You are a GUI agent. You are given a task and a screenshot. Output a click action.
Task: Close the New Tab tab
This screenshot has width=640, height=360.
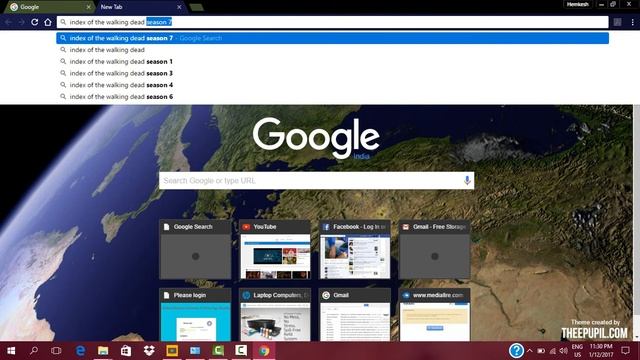pyautogui.click(x=179, y=7)
